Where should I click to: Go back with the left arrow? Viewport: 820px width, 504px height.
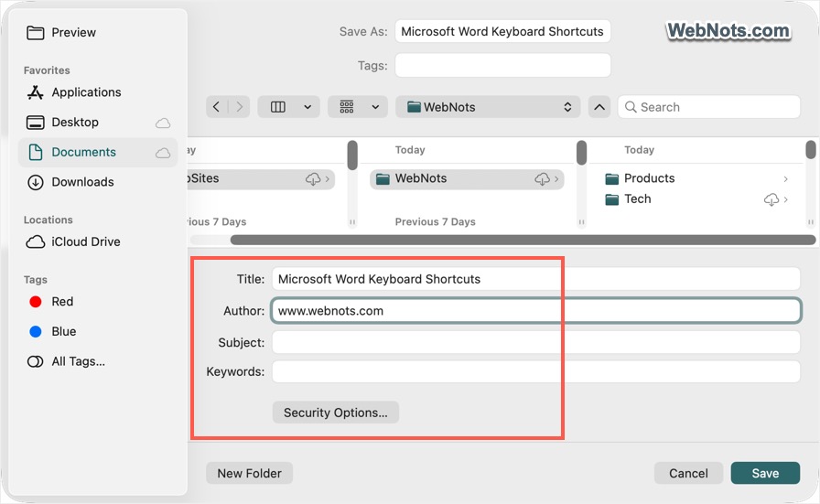click(217, 107)
